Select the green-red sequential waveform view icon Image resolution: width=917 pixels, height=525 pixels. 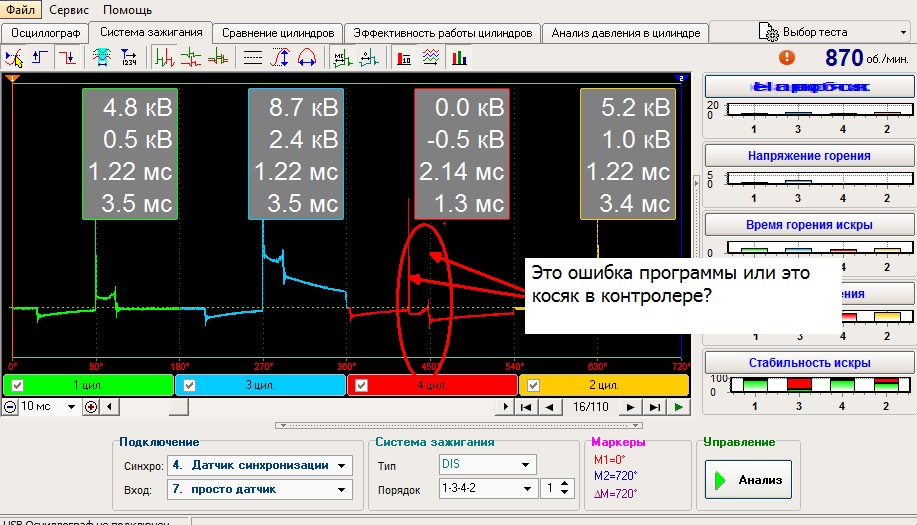tap(165, 58)
